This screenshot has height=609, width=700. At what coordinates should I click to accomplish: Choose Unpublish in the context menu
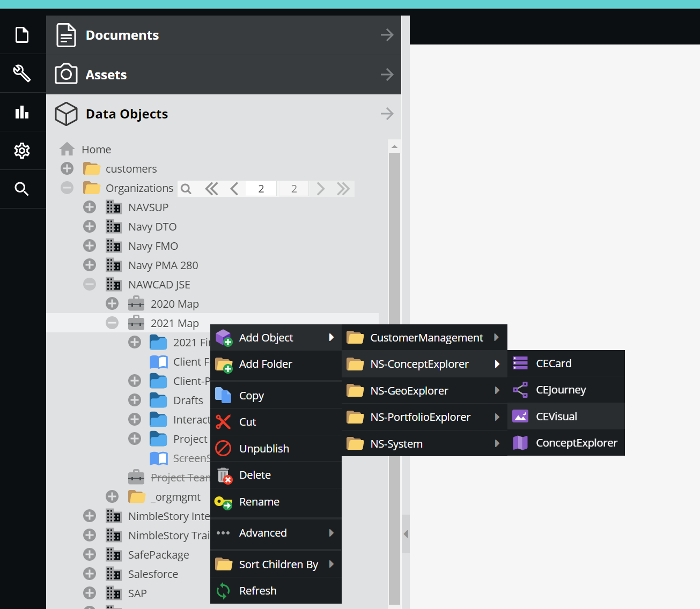tap(264, 449)
